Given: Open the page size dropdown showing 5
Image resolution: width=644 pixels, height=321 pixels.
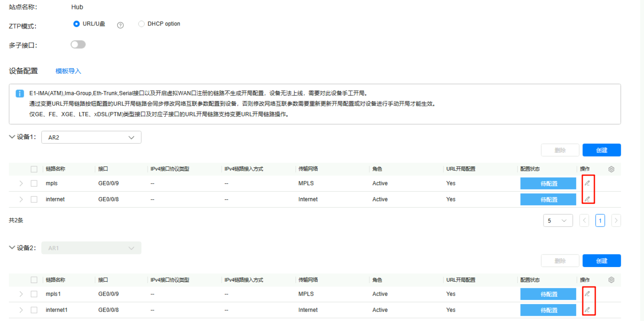Looking at the screenshot, I should [x=558, y=220].
